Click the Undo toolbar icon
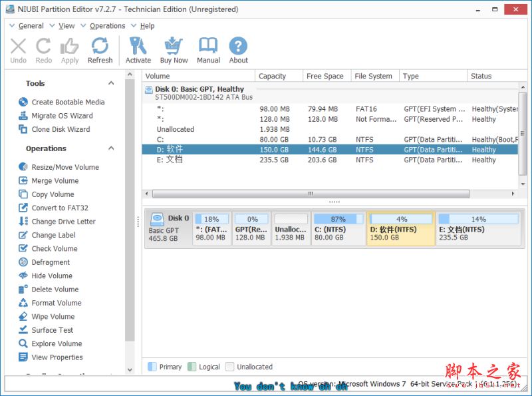Viewport: 532px width, 396px height. tap(19, 46)
